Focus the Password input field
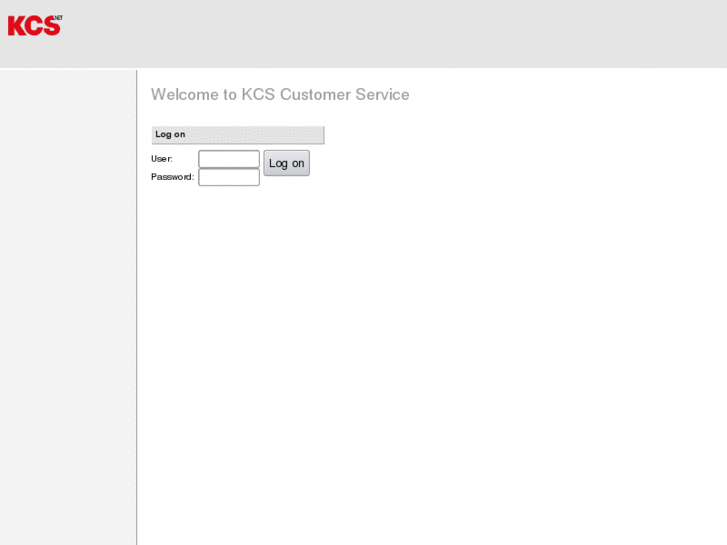This screenshot has width=727, height=545. 229,177
